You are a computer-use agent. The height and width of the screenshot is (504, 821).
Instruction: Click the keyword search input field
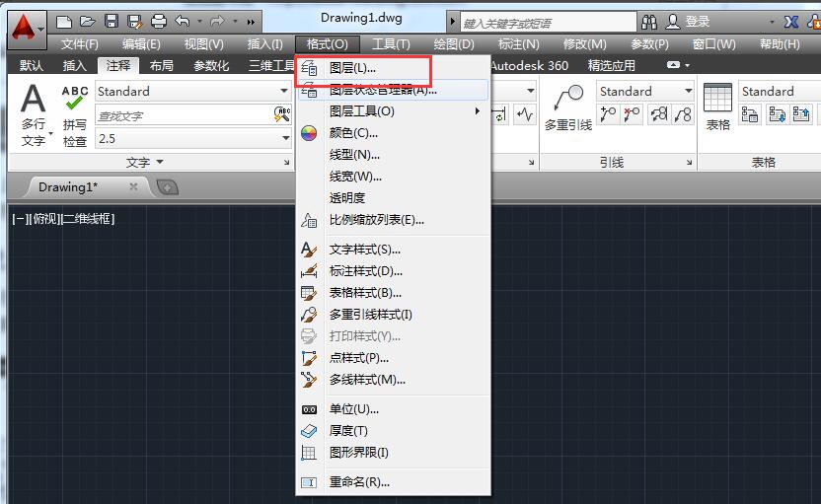click(x=548, y=23)
